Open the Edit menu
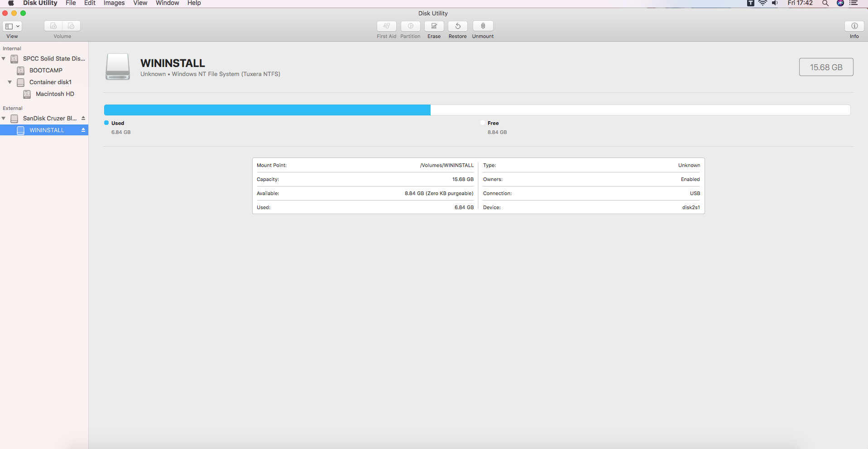Screen dimensions: 868x449 click(x=90, y=3)
